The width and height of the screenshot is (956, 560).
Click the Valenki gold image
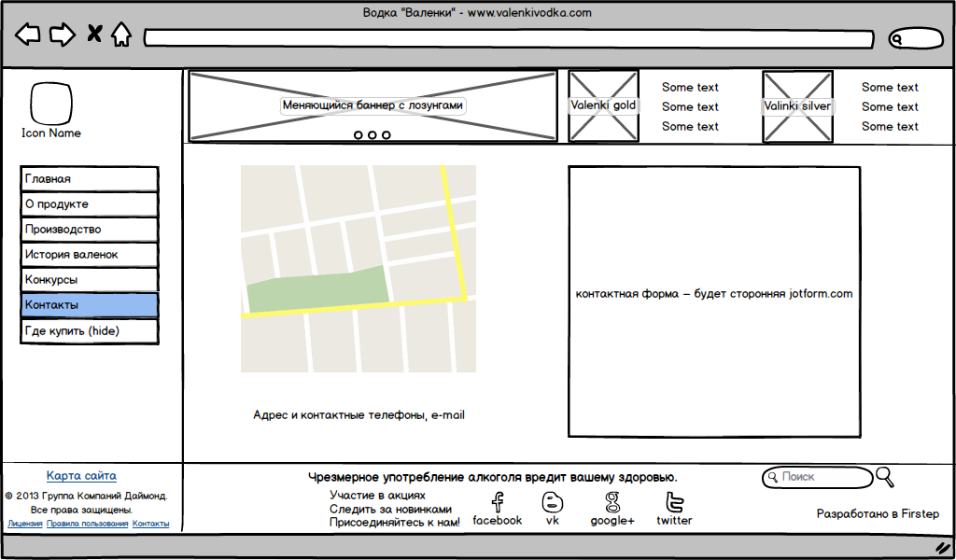coord(604,106)
